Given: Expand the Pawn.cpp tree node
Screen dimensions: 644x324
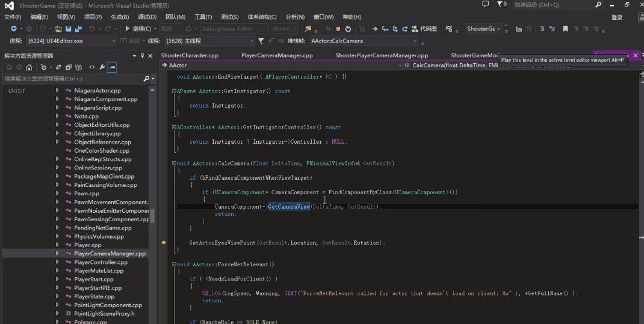Looking at the screenshot, I should click(57, 193).
